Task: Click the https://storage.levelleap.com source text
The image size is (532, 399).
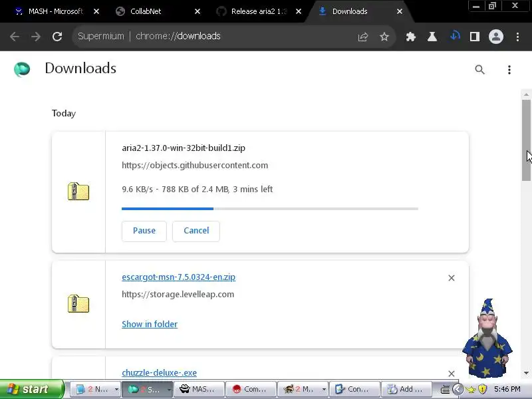Action: point(178,294)
